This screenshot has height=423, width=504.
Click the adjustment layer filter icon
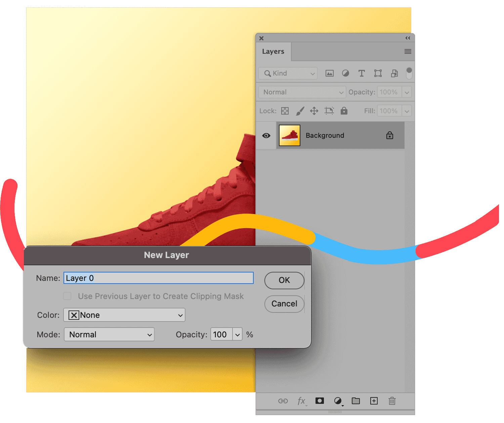[x=345, y=74]
